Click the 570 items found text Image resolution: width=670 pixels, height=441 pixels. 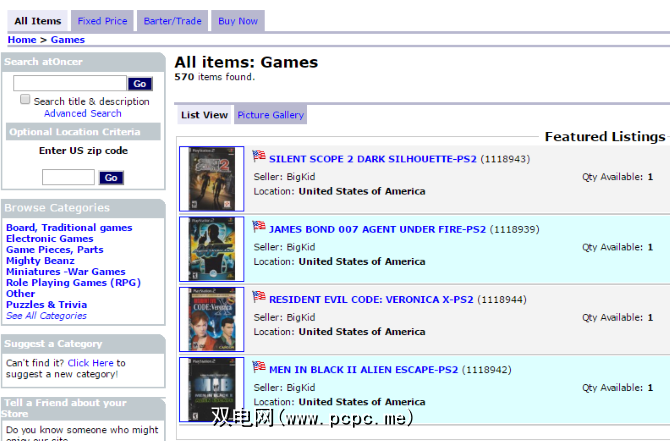pyautogui.click(x=215, y=77)
